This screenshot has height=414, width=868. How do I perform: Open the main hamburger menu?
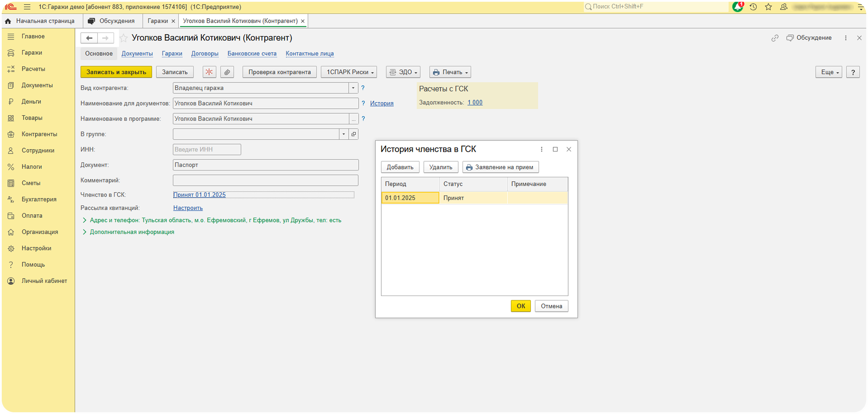click(x=27, y=7)
